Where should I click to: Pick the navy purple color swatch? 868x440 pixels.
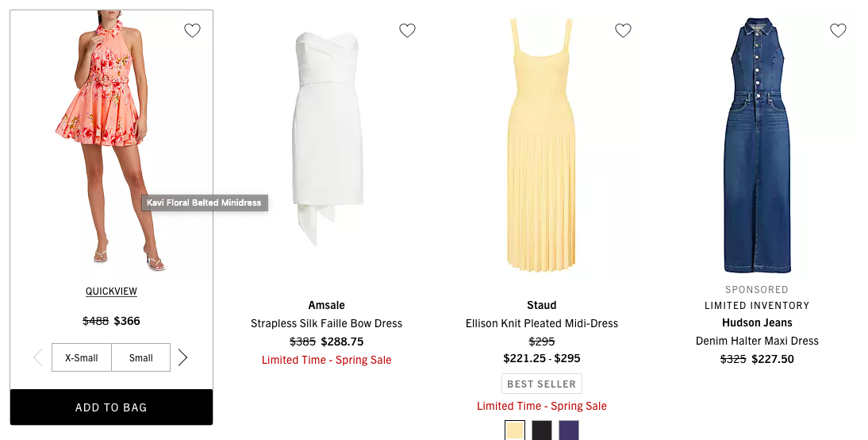point(569,430)
